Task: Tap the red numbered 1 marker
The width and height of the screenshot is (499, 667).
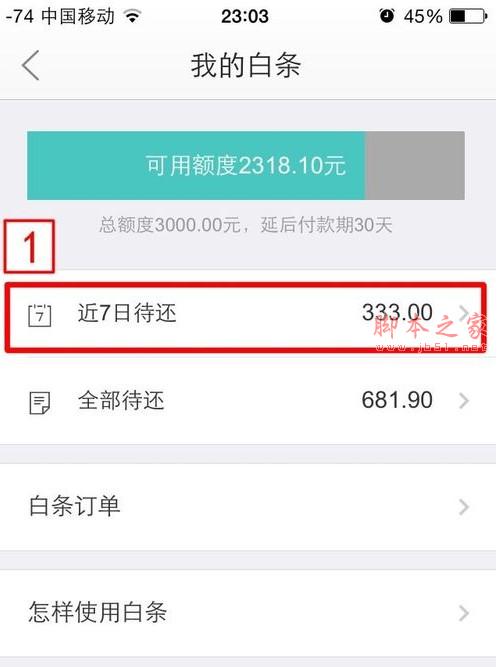Action: 29,246
